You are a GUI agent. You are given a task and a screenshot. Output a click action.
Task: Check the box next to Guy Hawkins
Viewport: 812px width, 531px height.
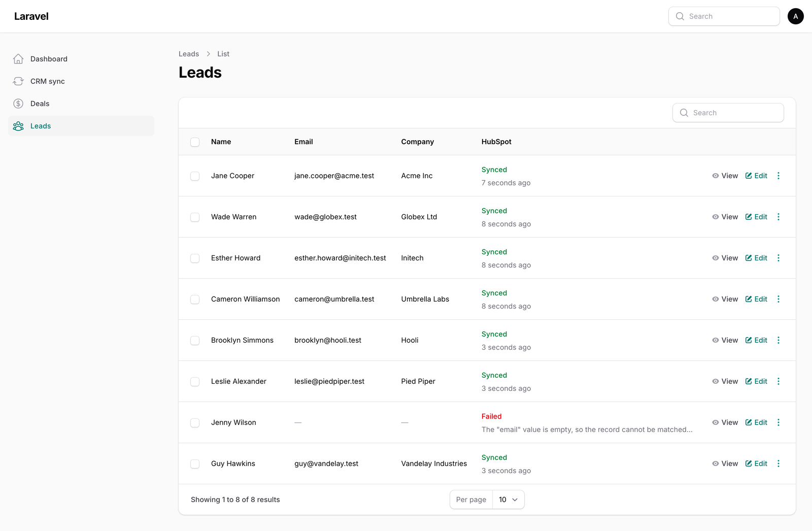click(195, 464)
